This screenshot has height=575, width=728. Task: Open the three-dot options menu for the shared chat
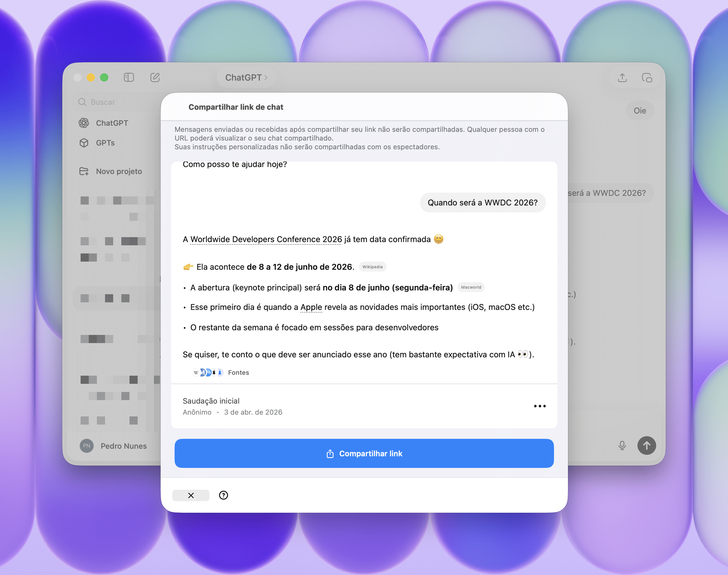[539, 406]
